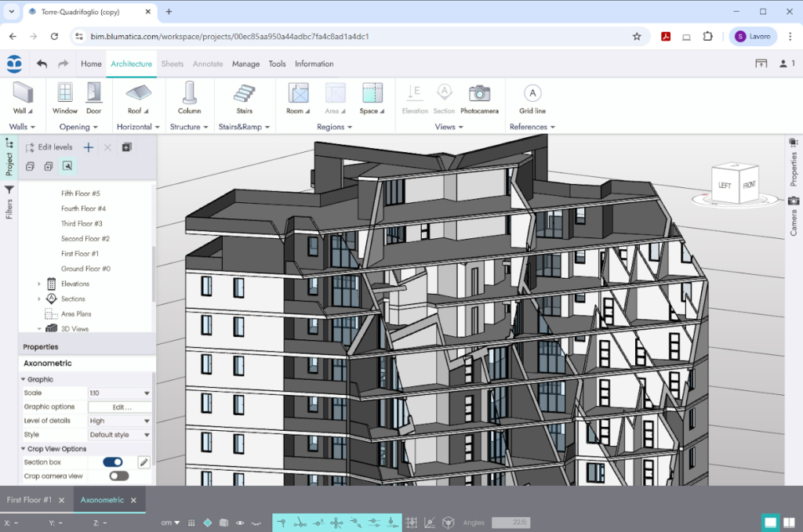803x532 pixels.
Task: Toggle visibility eye in bottom status bar
Action: [239, 522]
